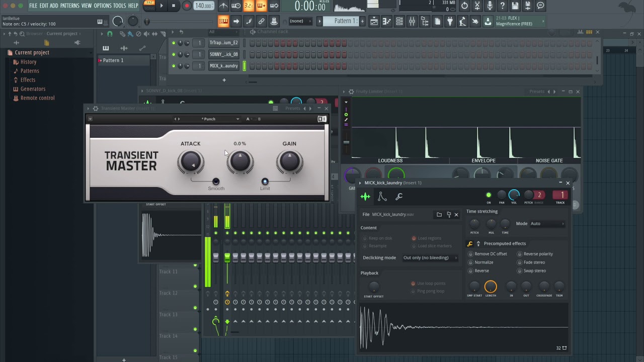The height and width of the screenshot is (362, 644).
Task: Click the Transient Master GAIN knob
Action: (x=289, y=162)
